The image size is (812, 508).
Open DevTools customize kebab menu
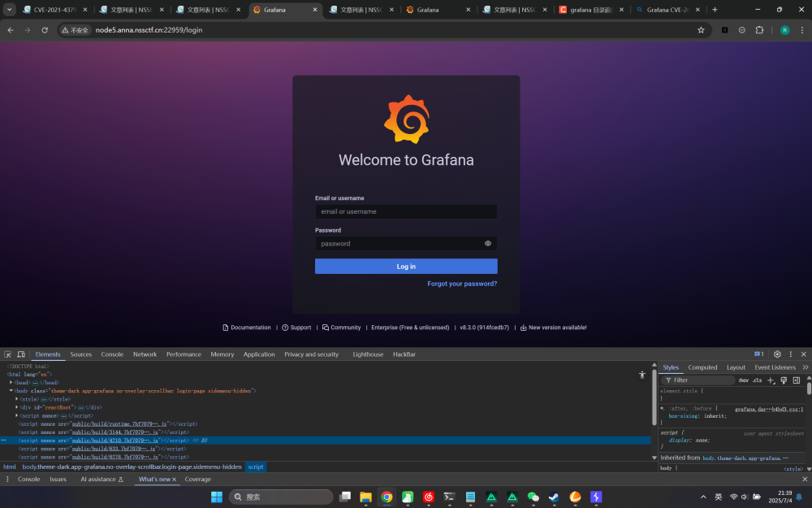pos(791,354)
